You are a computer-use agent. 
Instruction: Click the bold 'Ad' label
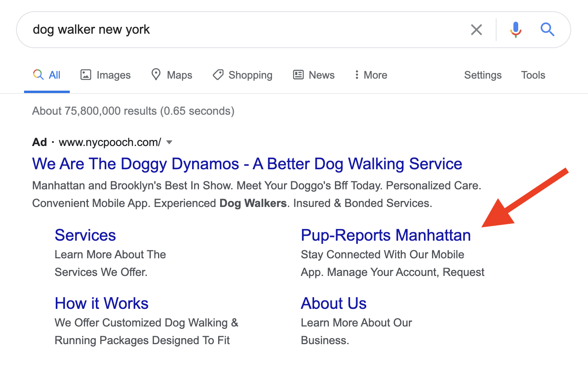[39, 142]
